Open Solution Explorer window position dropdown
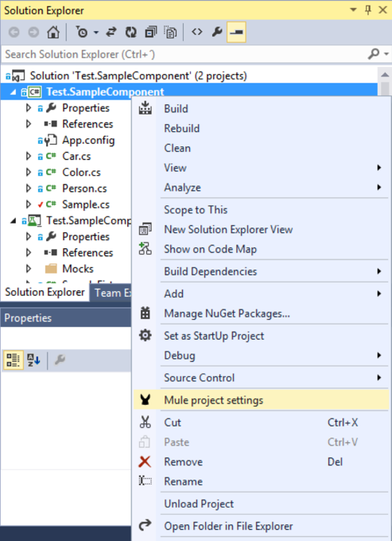The height and width of the screenshot is (541, 392). 353,10
